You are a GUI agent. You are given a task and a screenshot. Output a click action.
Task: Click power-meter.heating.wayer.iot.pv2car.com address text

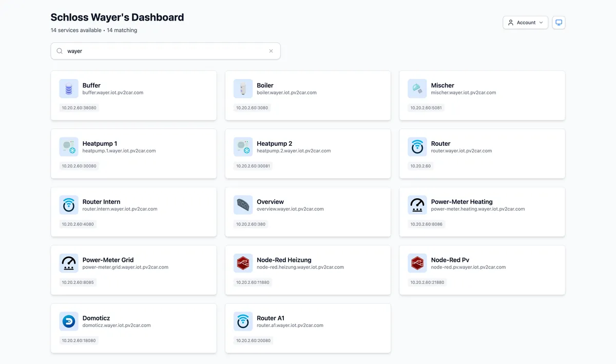click(478, 209)
